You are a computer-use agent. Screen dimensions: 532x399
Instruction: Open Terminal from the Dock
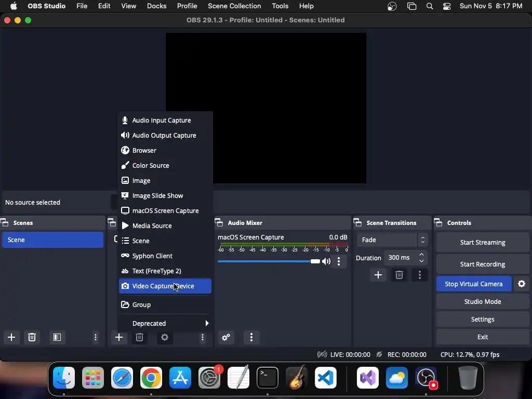(268, 377)
